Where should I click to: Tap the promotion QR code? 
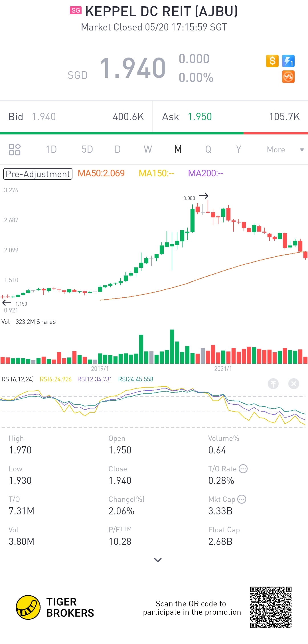(271, 607)
